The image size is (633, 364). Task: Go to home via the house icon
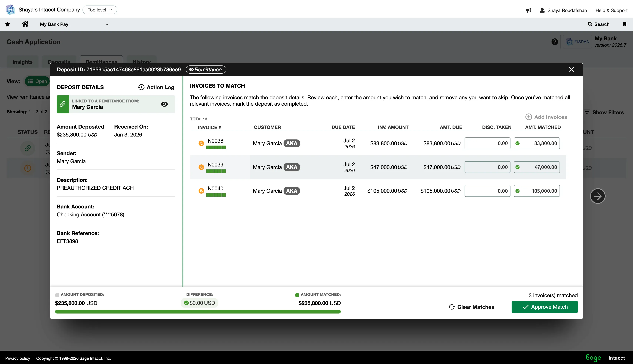pos(25,24)
